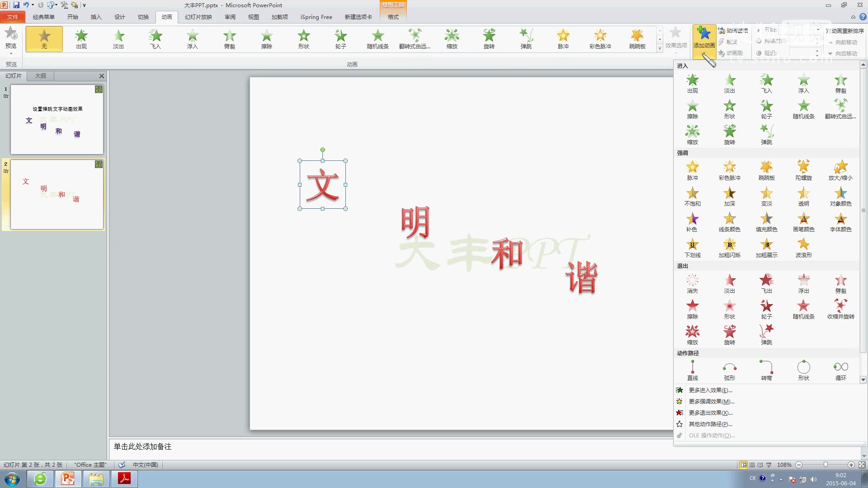Apply the 飞入 (Fly In) animation from ribbon gallery
This screenshot has width=868, height=488.
tap(156, 39)
